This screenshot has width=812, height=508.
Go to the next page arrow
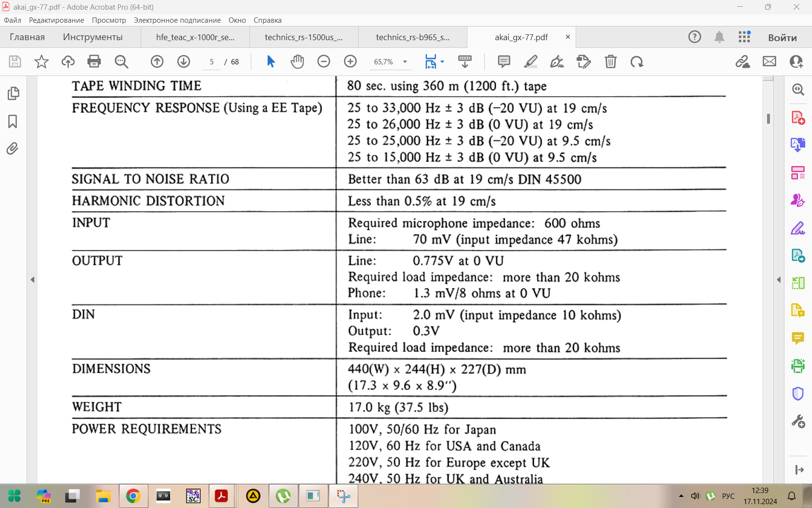(x=184, y=61)
